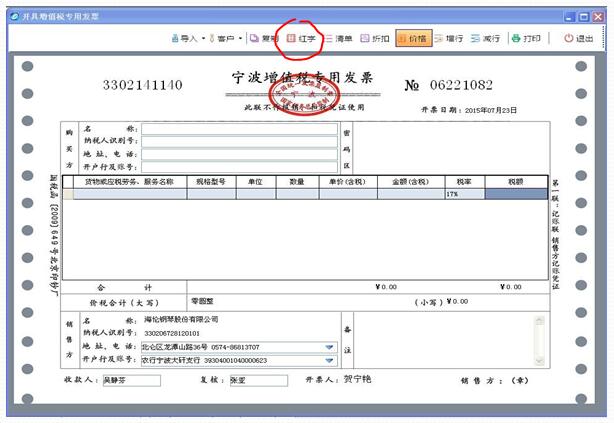
Task: Select the 税率 17% cell
Action: coord(464,194)
